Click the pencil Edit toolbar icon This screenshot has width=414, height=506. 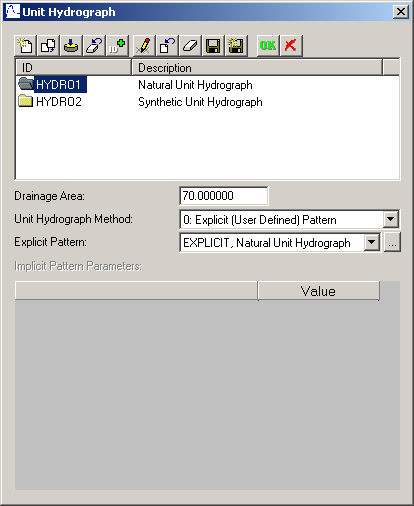pyautogui.click(x=144, y=45)
